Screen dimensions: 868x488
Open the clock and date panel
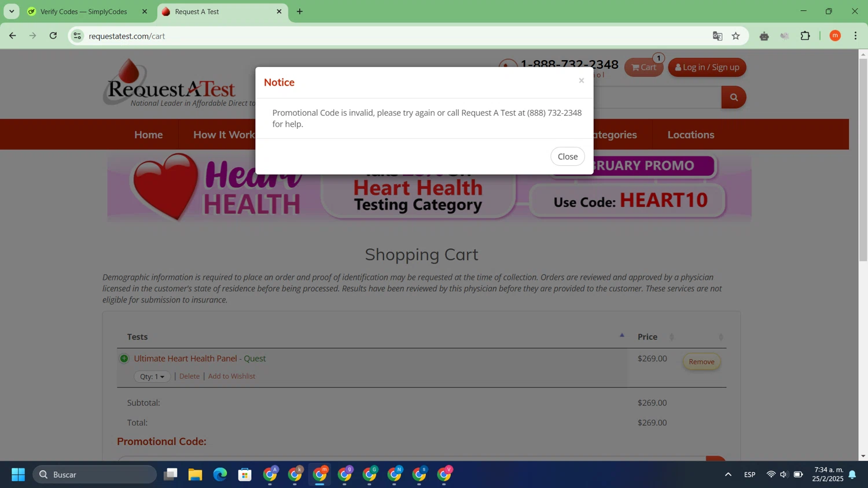pos(827,475)
